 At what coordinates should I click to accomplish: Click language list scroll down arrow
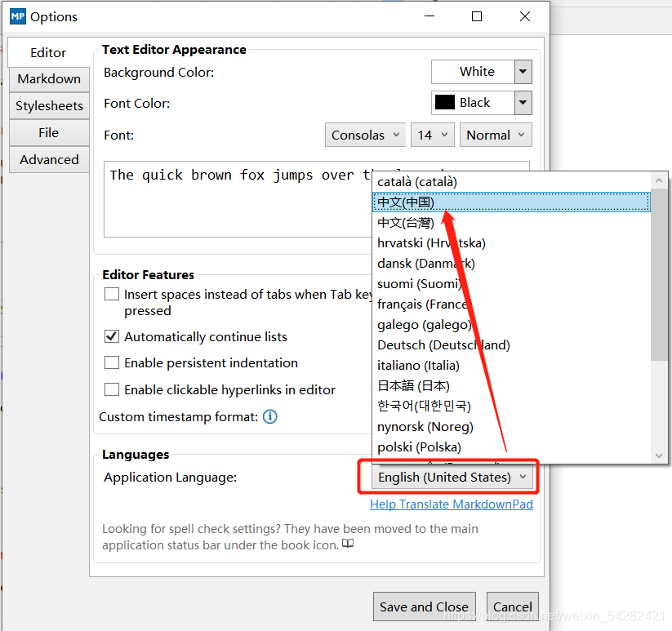[x=659, y=455]
